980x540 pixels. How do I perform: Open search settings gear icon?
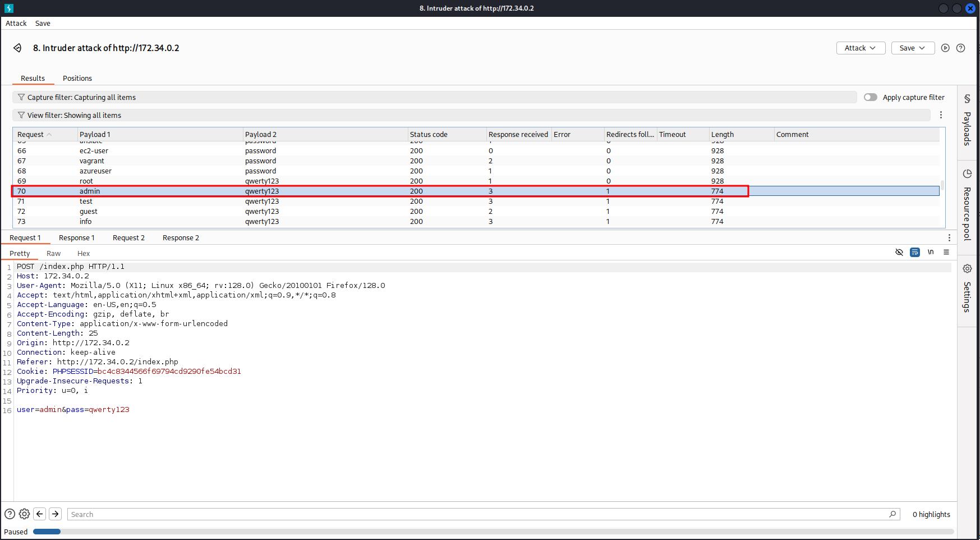tap(24, 514)
